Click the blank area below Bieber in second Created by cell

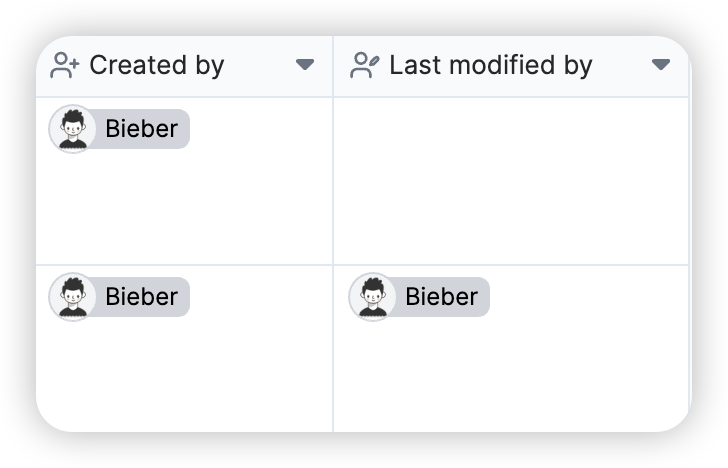click(184, 376)
